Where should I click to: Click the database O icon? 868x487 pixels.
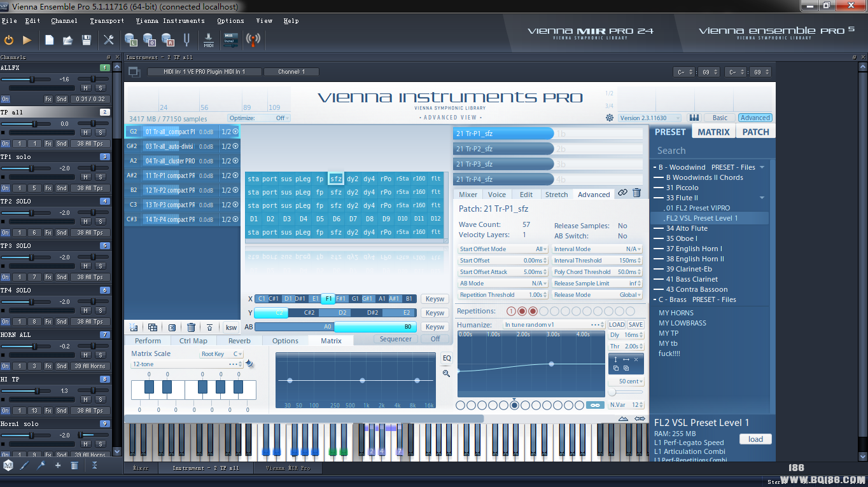coord(150,40)
